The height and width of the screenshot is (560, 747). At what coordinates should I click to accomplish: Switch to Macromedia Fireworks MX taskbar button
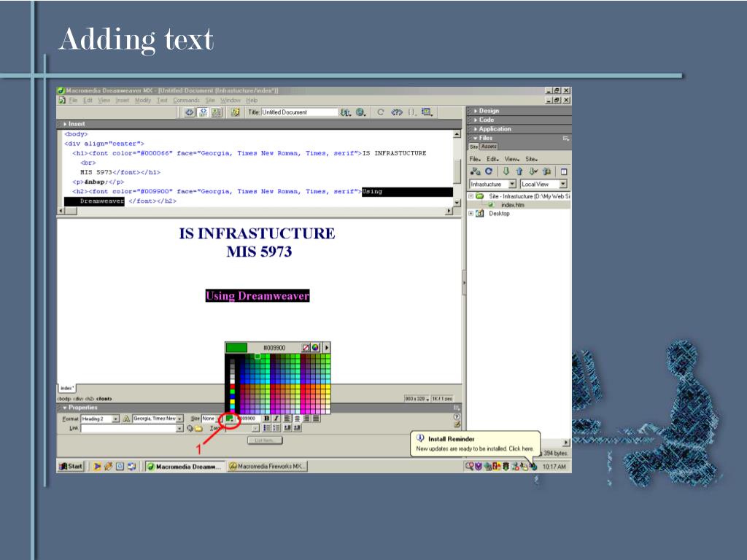(x=267, y=466)
